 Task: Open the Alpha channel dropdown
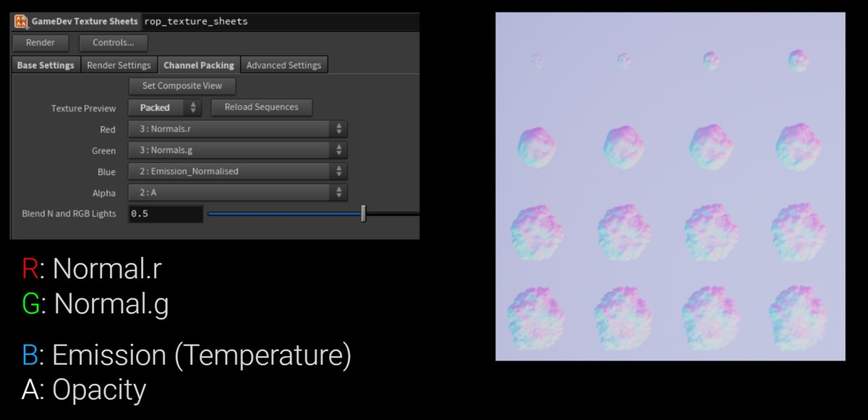[238, 193]
